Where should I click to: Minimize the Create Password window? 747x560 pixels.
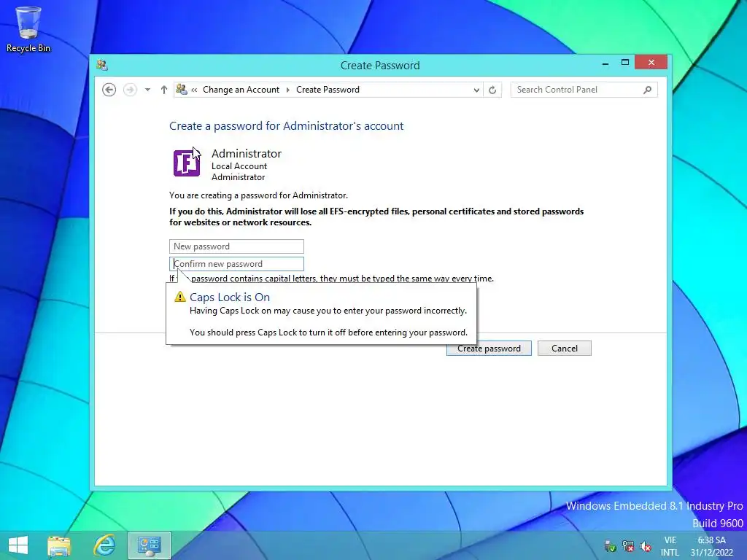(605, 63)
